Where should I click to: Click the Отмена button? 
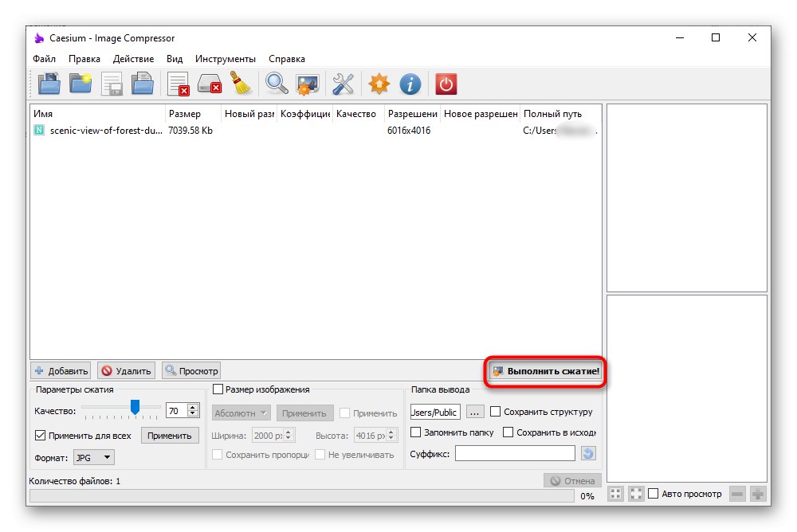pos(573,481)
